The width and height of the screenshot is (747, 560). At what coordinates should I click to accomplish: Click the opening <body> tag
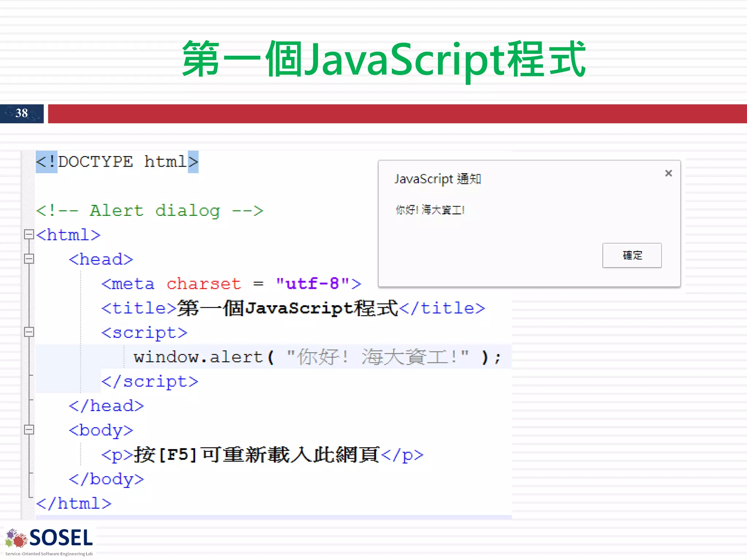[101, 430]
